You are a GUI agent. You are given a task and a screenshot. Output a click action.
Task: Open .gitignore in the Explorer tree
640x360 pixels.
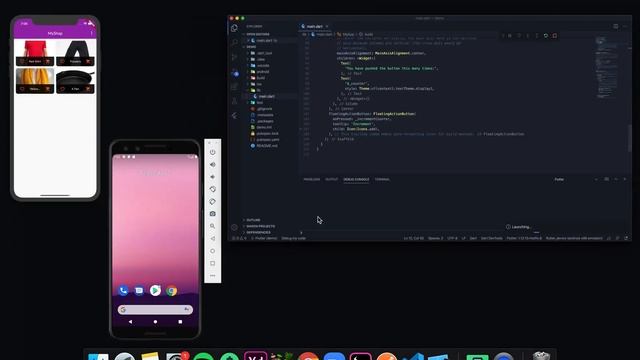click(x=264, y=109)
